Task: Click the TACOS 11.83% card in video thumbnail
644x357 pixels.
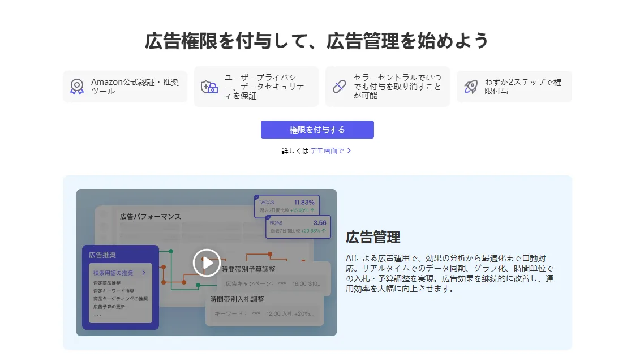Action: click(287, 206)
